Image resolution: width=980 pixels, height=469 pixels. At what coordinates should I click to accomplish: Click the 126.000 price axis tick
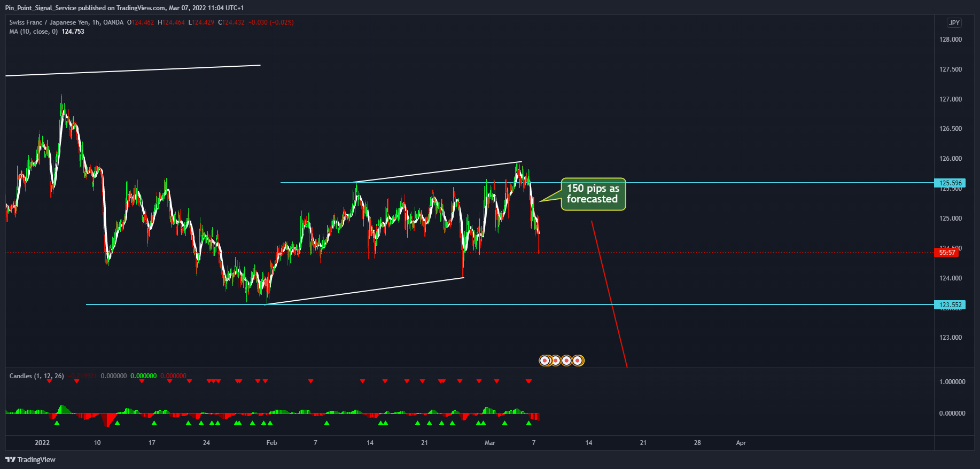coord(951,159)
